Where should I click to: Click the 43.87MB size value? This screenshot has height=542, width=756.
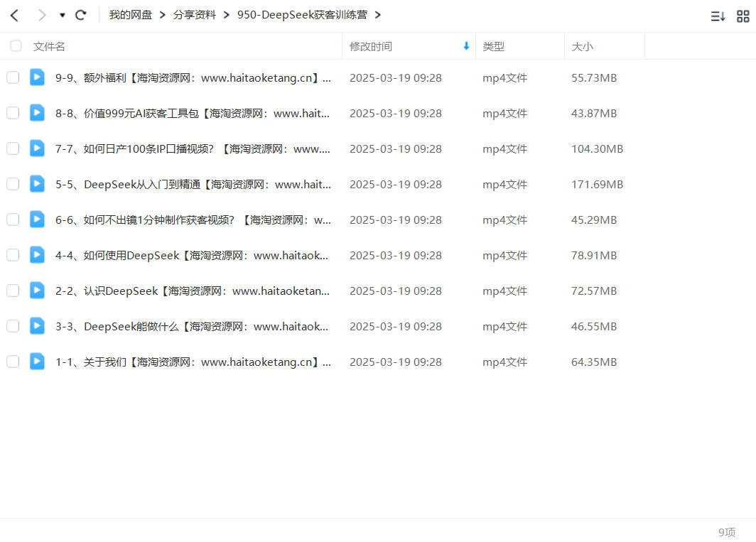594,114
